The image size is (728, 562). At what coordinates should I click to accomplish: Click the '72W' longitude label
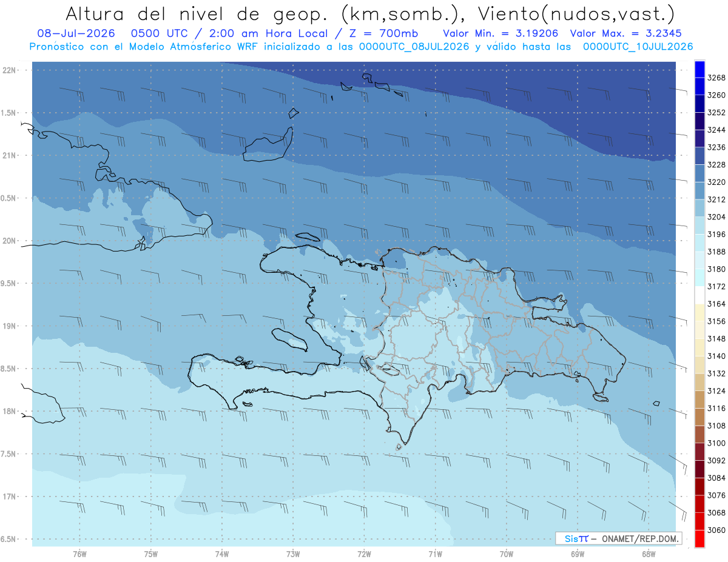[364, 554]
